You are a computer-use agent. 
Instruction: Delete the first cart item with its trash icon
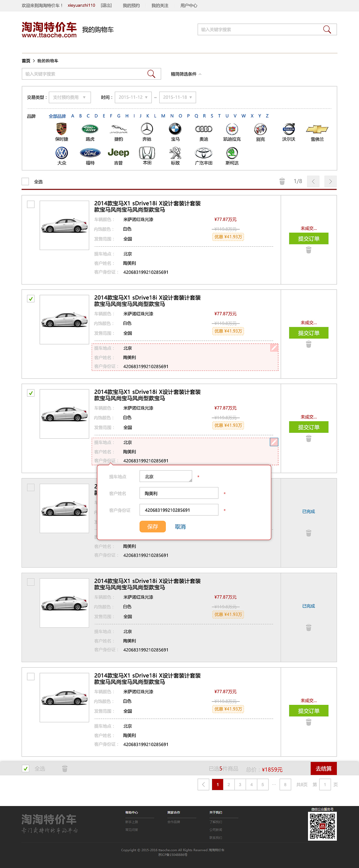pyautogui.click(x=309, y=250)
